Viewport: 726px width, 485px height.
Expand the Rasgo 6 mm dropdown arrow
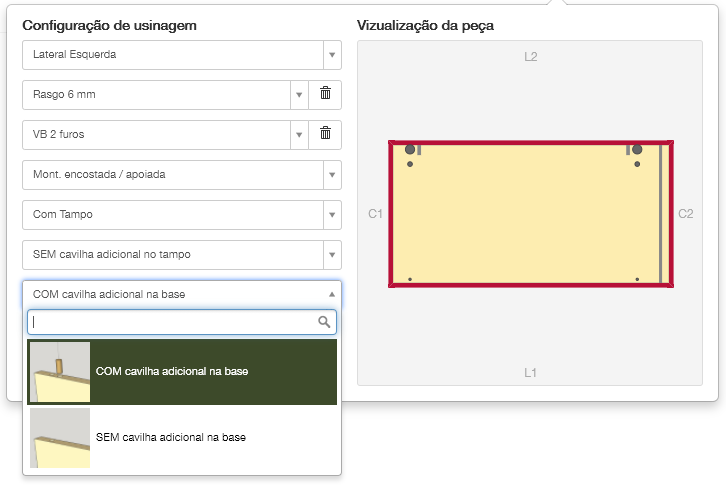(x=298, y=95)
